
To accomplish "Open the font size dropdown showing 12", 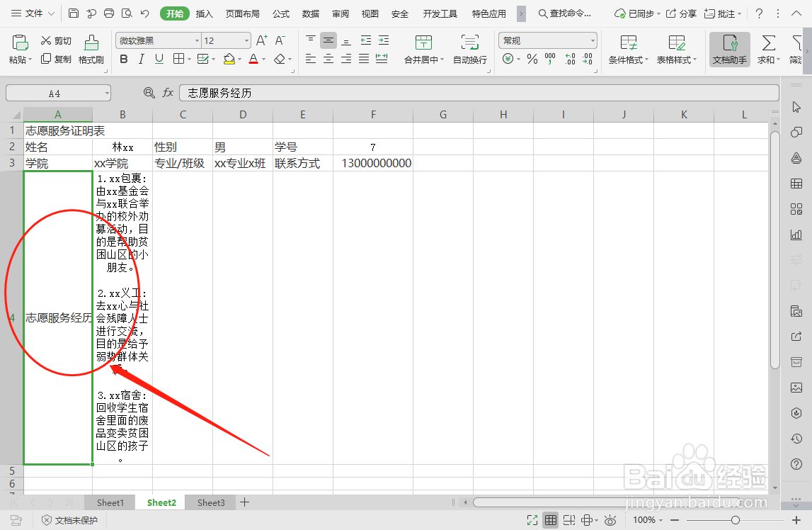I will pos(227,40).
